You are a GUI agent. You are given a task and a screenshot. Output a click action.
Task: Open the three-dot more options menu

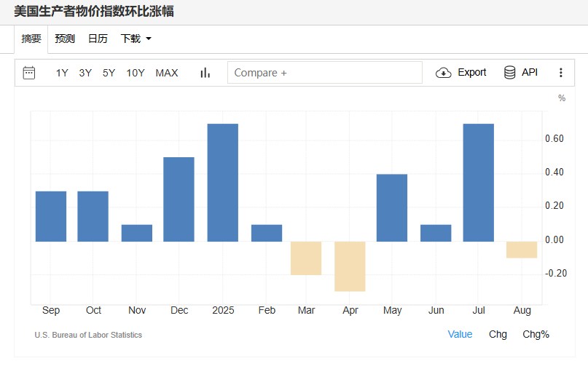point(560,73)
